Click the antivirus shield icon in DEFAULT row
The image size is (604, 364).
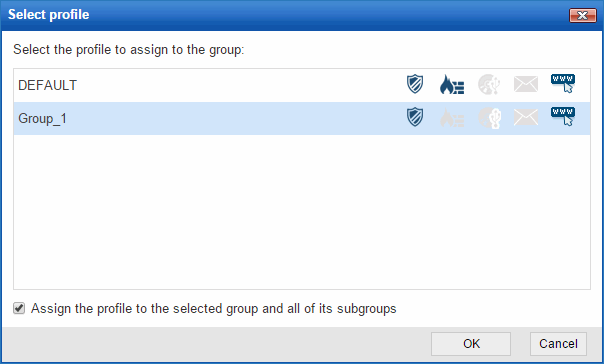[x=415, y=84]
